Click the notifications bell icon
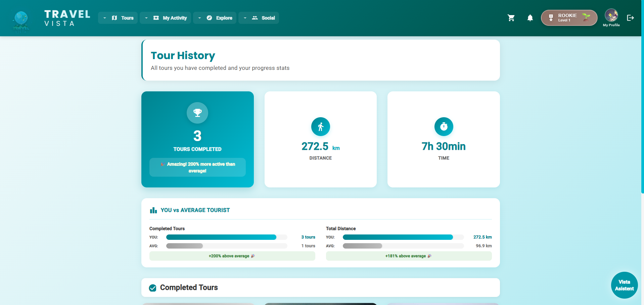 530,18
